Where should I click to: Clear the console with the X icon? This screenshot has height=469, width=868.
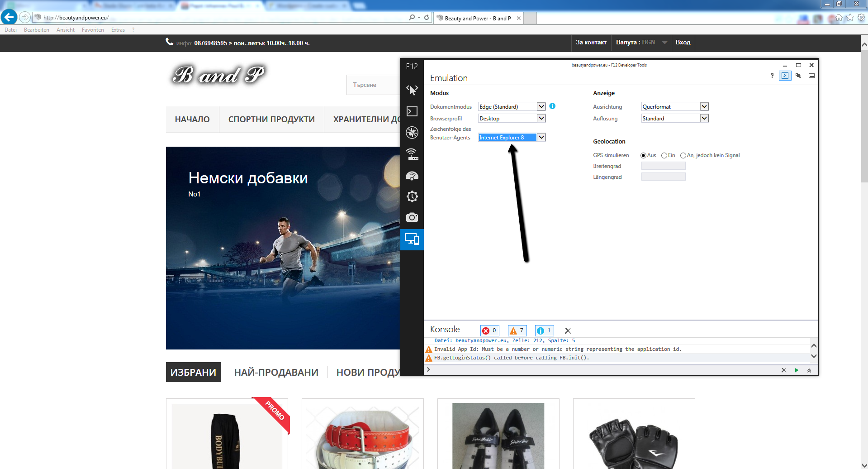click(x=568, y=331)
